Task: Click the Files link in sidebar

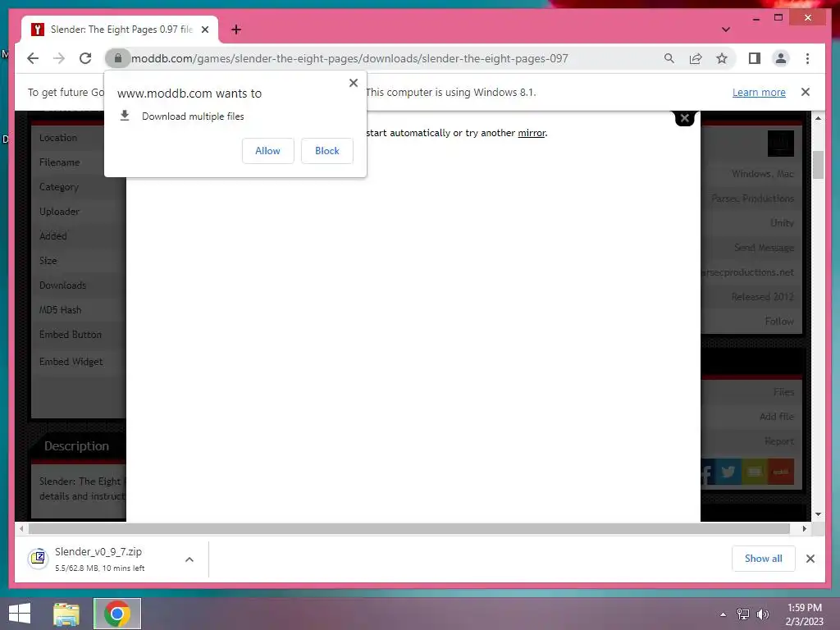Action: pos(783,392)
